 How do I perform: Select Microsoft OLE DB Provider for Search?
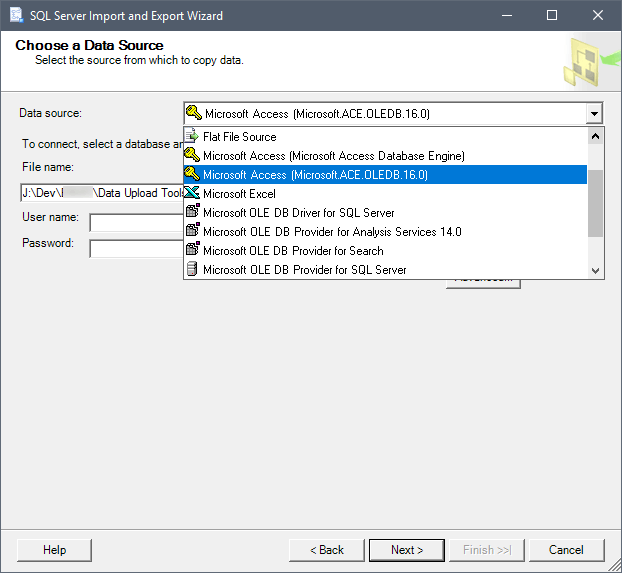[385, 251]
